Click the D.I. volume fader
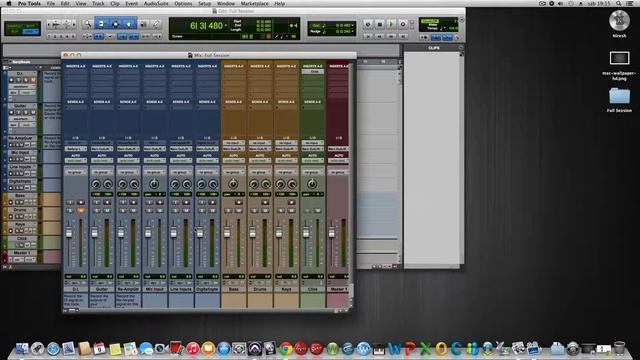Screen dimensions: 640x360 69,233
